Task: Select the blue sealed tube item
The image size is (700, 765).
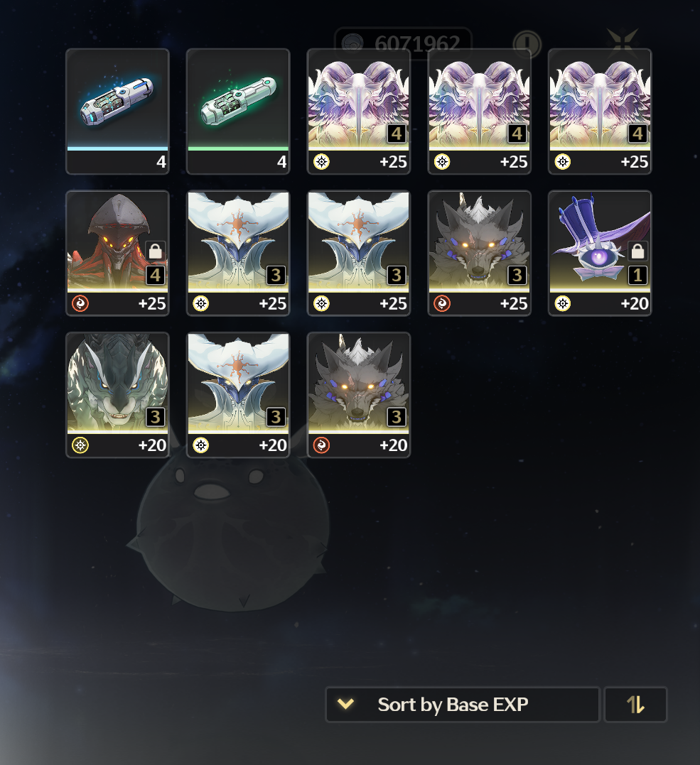Action: click(x=117, y=112)
